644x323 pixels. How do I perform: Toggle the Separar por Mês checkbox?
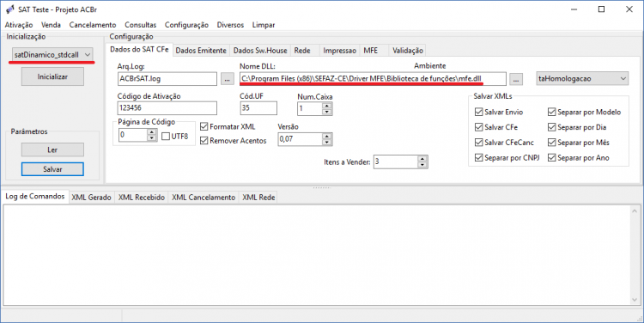tap(551, 143)
